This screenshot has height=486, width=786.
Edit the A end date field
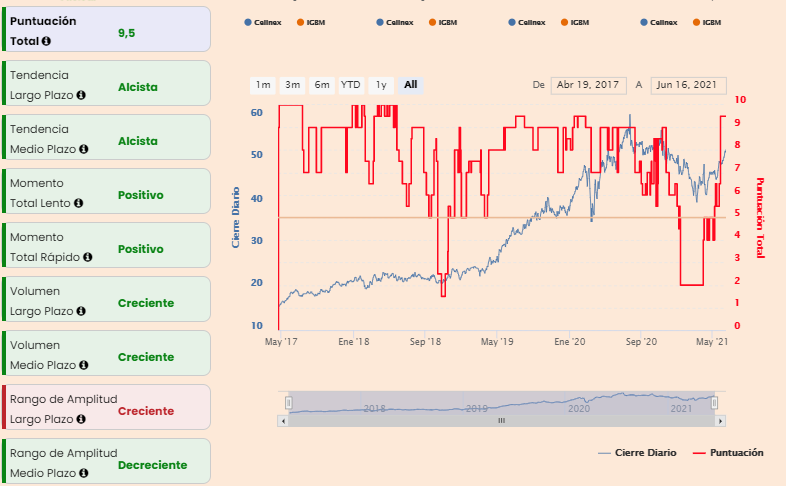coord(688,85)
